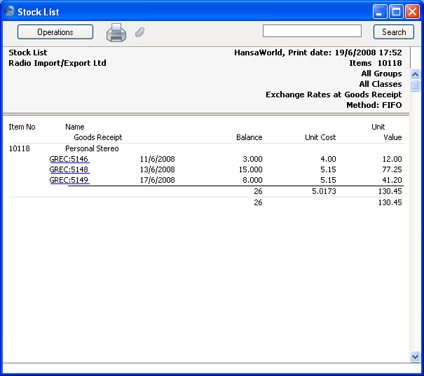
Task: Select Exchange Rates at Goods Receipt text
Action: 334,95
